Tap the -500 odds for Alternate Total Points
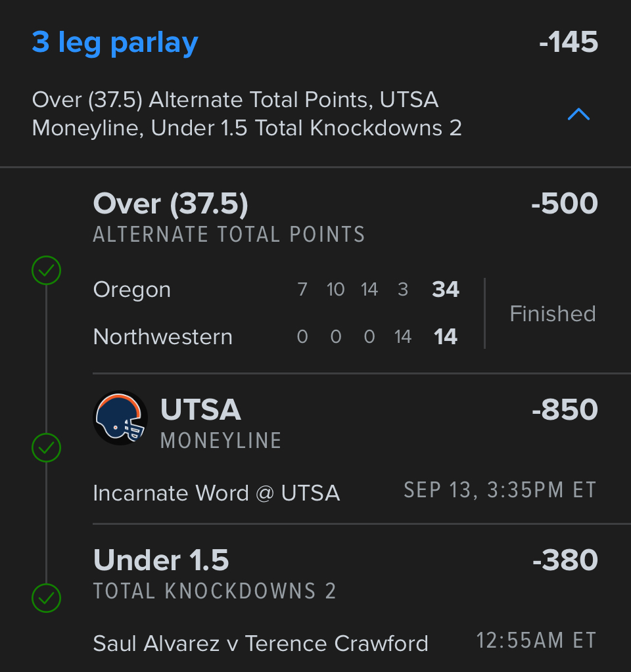The width and height of the screenshot is (631, 672). (x=564, y=204)
